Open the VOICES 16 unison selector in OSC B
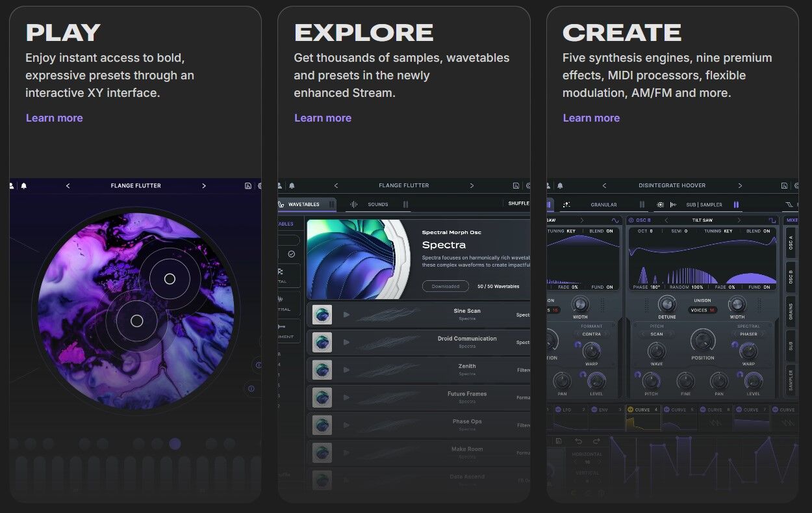Image resolution: width=812 pixels, height=513 pixels. (703, 310)
